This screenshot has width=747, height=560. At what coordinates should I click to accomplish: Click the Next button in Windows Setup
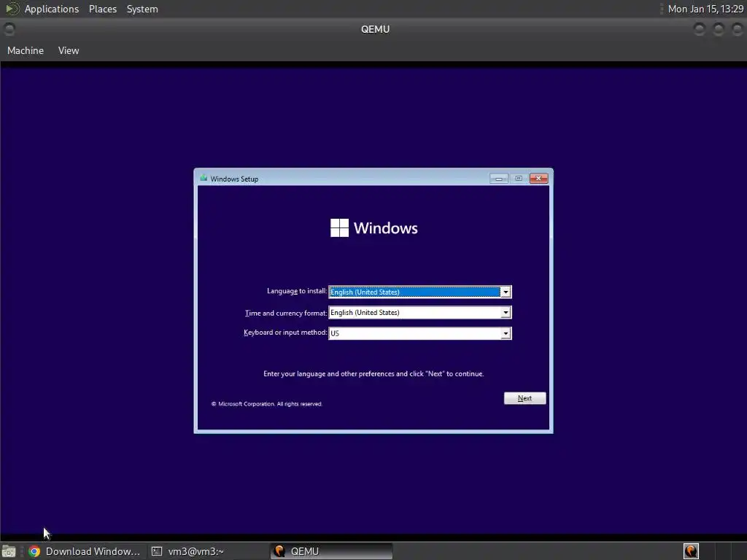point(525,398)
